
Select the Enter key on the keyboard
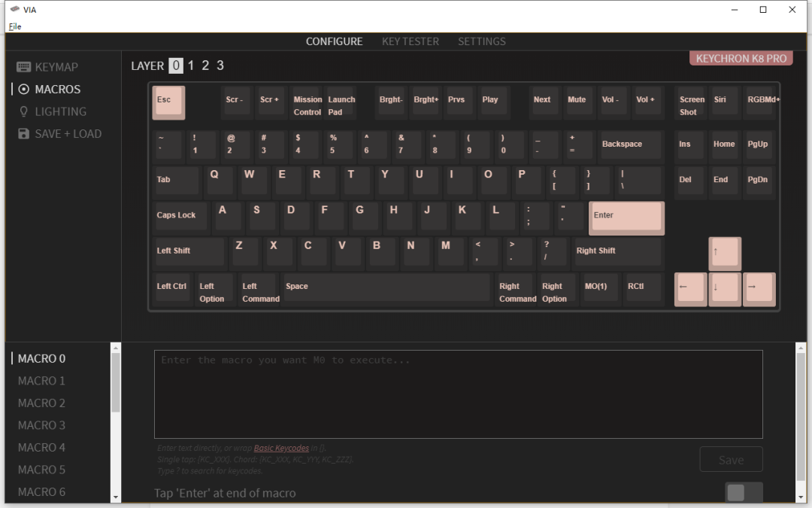[x=626, y=217]
